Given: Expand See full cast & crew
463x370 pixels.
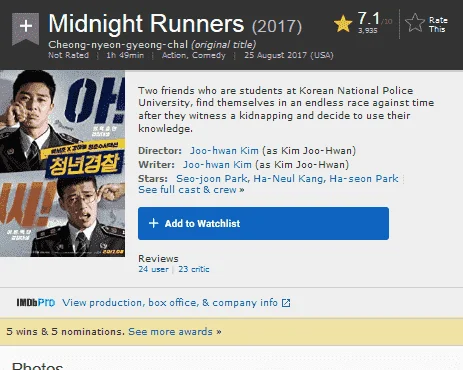Looking at the screenshot, I should coord(191,190).
